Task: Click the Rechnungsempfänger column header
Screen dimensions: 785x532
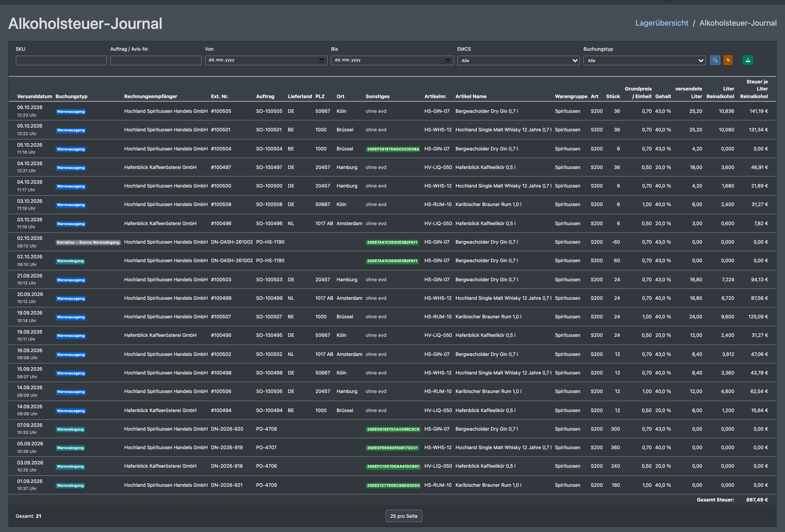Action: tap(151, 96)
